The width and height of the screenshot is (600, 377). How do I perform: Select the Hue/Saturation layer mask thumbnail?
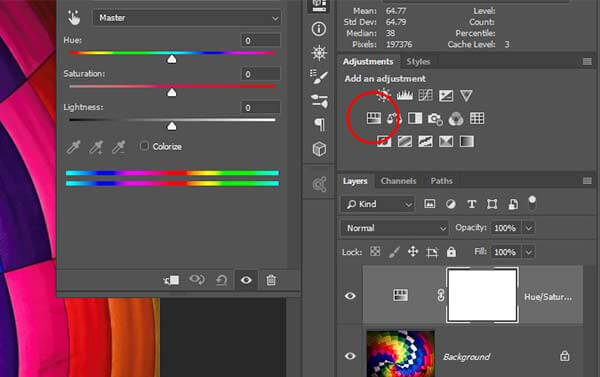[x=482, y=295]
